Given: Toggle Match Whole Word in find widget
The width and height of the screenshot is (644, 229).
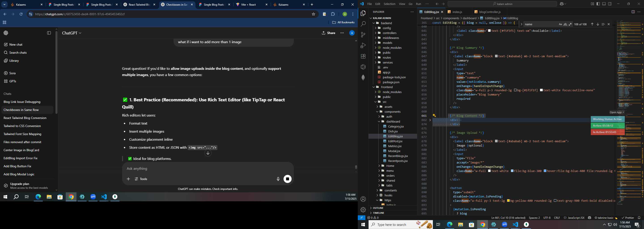Looking at the screenshot, I should pos(565,24).
